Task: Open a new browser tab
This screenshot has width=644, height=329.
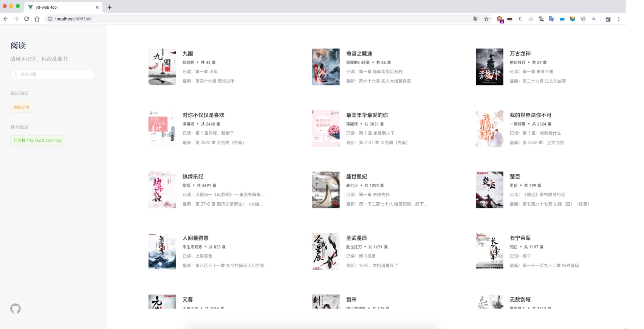Action: tap(110, 7)
